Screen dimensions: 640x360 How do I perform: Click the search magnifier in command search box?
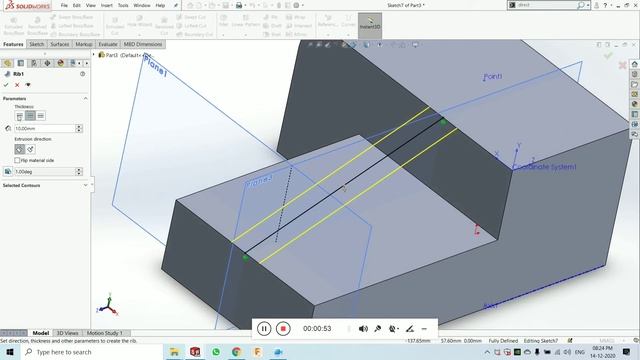point(580,5)
